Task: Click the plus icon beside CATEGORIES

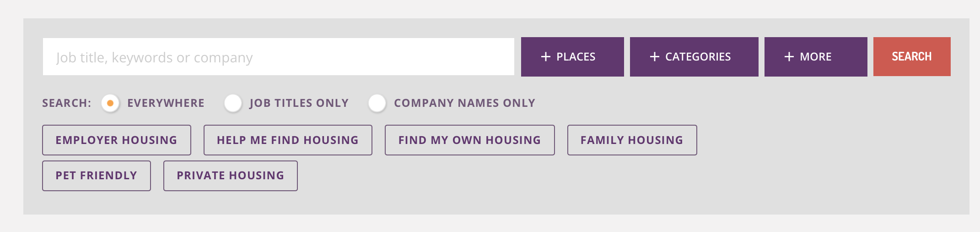Action: [x=655, y=57]
